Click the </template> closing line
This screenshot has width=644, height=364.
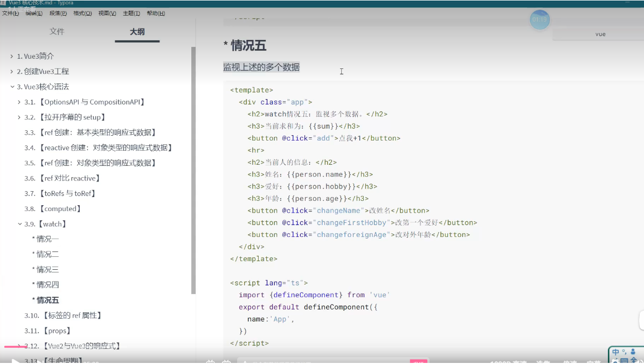pyautogui.click(x=253, y=259)
